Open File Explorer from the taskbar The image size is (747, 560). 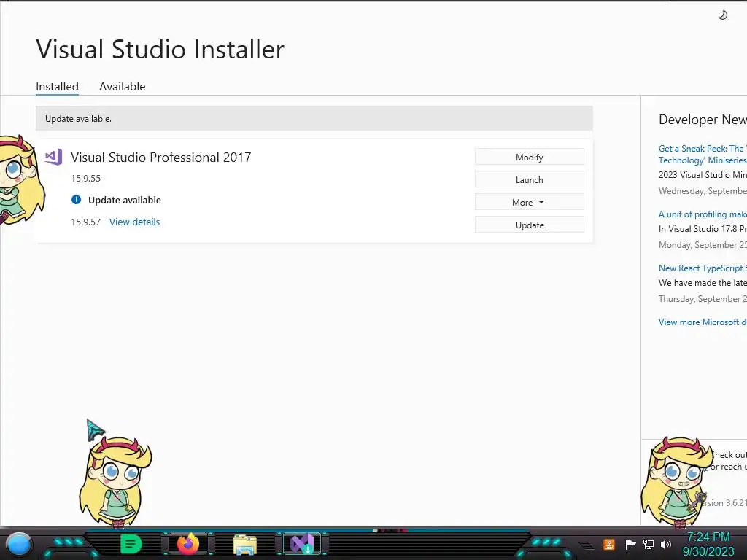click(x=245, y=544)
